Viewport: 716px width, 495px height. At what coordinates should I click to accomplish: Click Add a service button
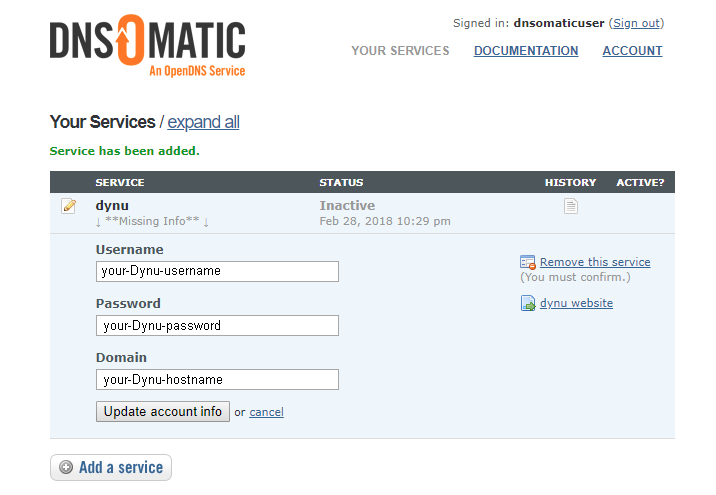pos(111,467)
